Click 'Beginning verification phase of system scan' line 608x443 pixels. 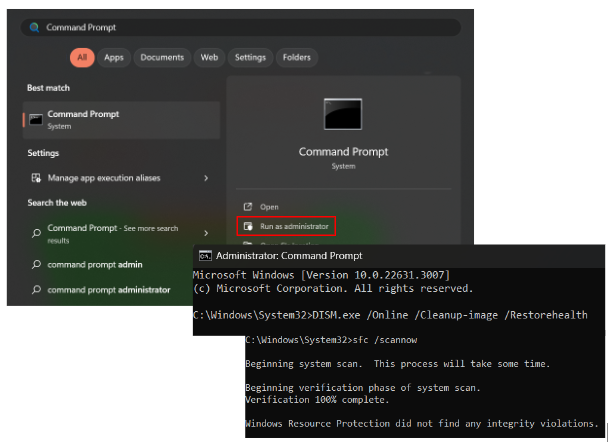tap(363, 388)
